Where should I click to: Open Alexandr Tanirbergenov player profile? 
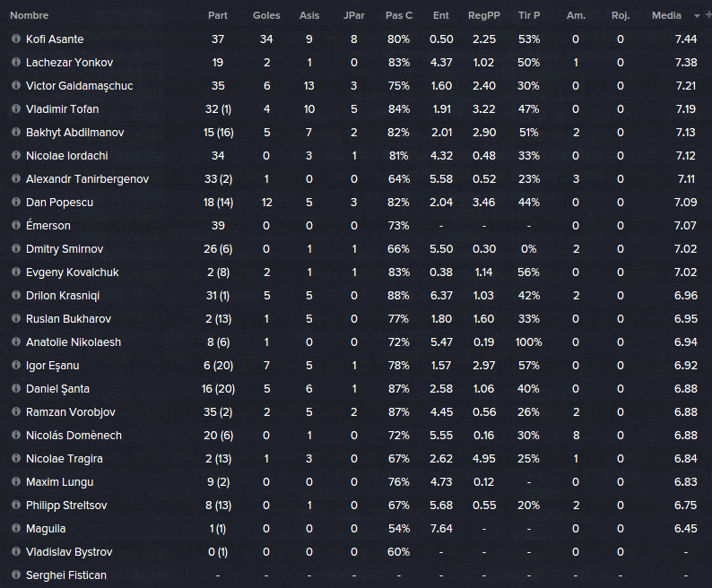pyautogui.click(x=87, y=179)
